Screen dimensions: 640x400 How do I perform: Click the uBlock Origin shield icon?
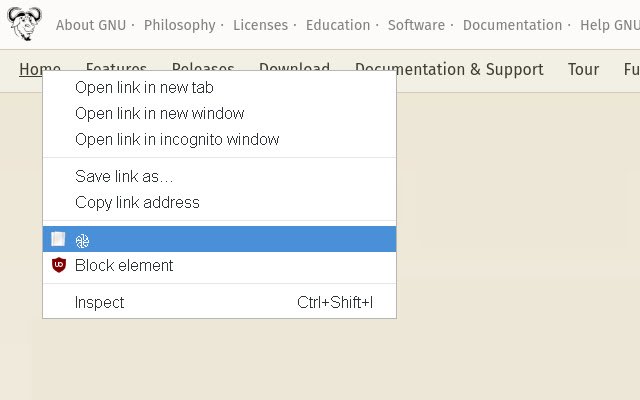pyautogui.click(x=59, y=265)
